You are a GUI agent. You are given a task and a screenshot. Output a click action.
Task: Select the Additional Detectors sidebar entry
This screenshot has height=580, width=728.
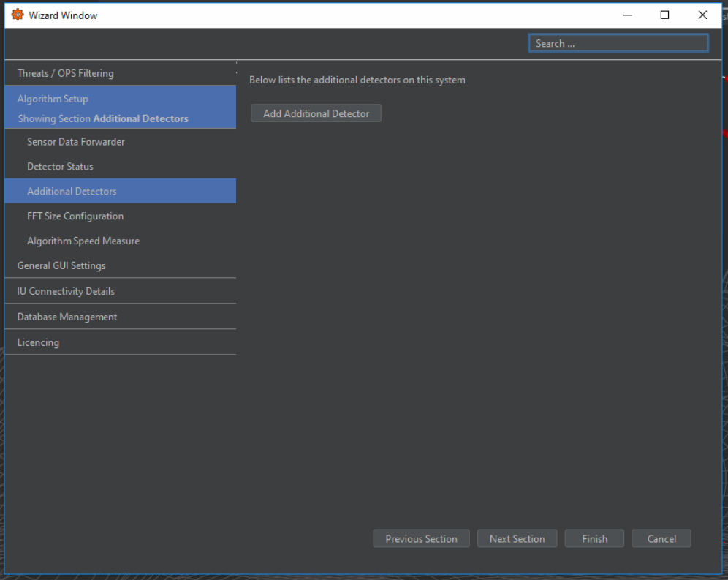point(72,192)
